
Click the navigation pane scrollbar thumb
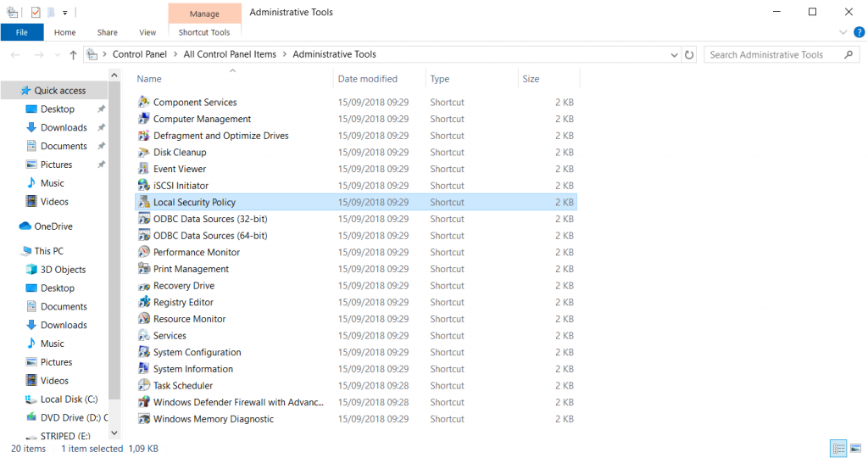[x=114, y=240]
